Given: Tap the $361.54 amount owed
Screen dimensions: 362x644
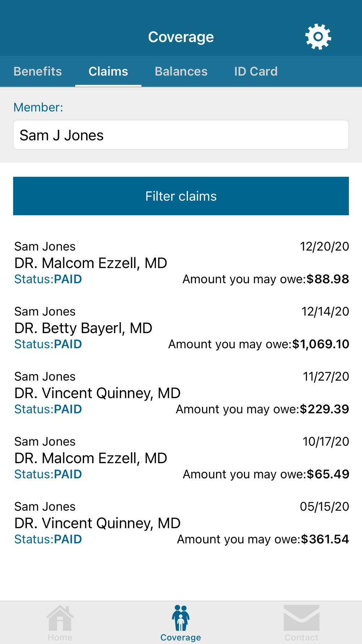Looking at the screenshot, I should [325, 539].
